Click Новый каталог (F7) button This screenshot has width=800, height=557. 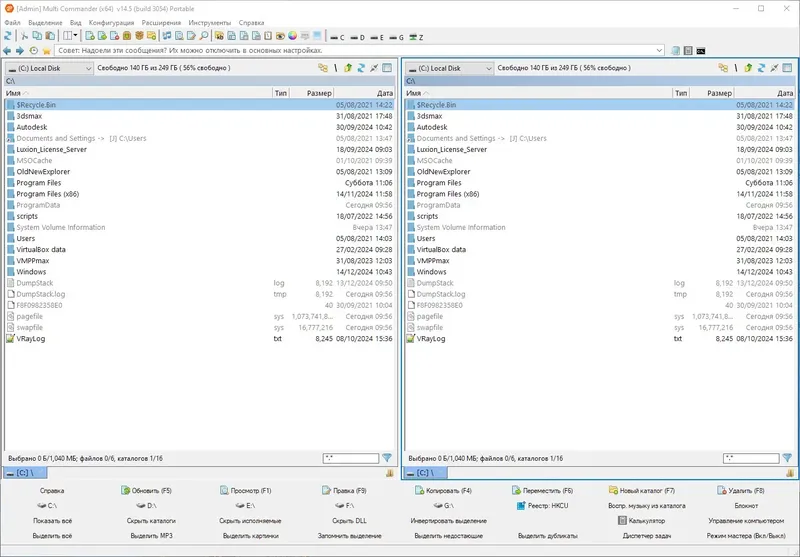point(642,491)
